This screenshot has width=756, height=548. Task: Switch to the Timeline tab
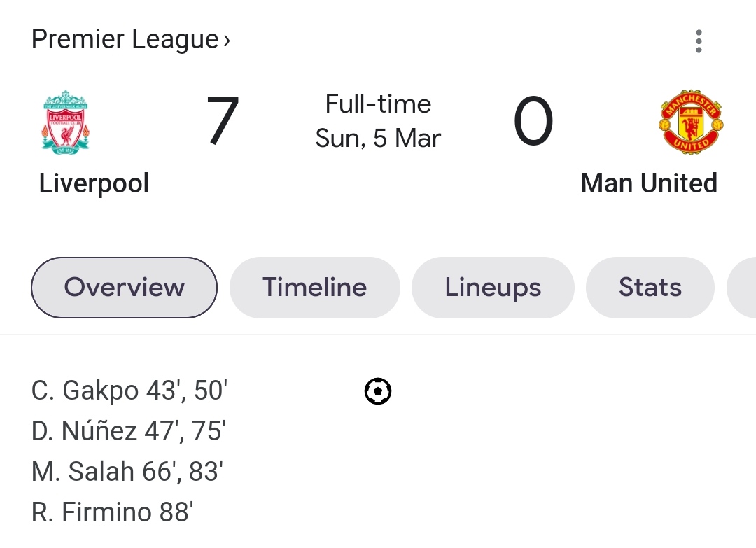click(314, 288)
